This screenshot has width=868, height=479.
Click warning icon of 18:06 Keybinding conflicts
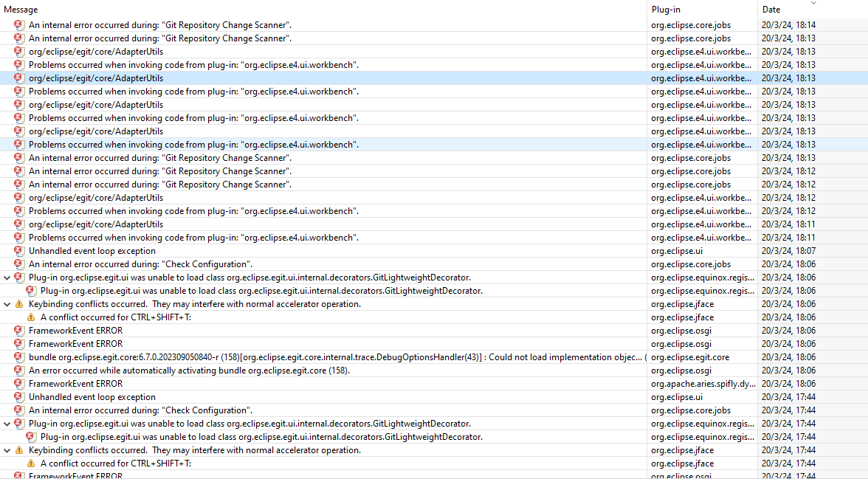click(x=19, y=304)
